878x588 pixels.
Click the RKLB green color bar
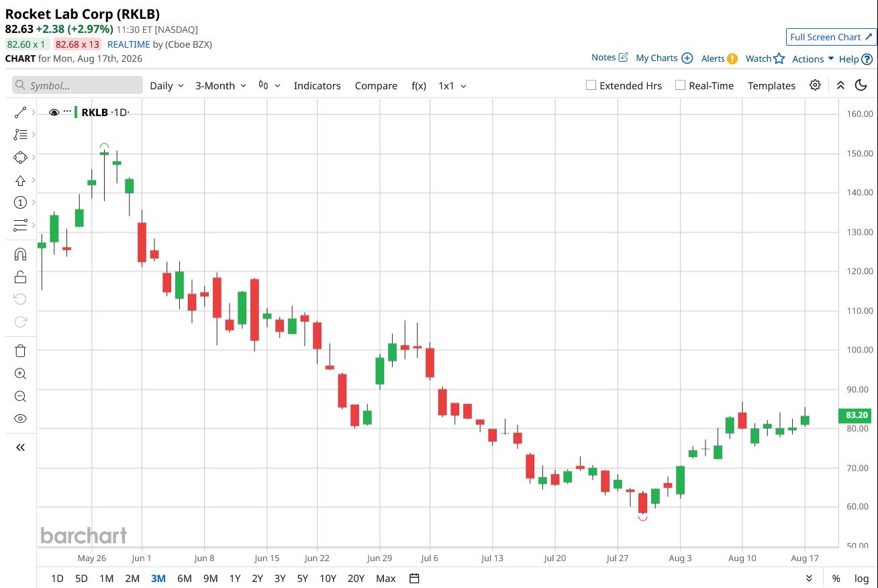tap(76, 112)
